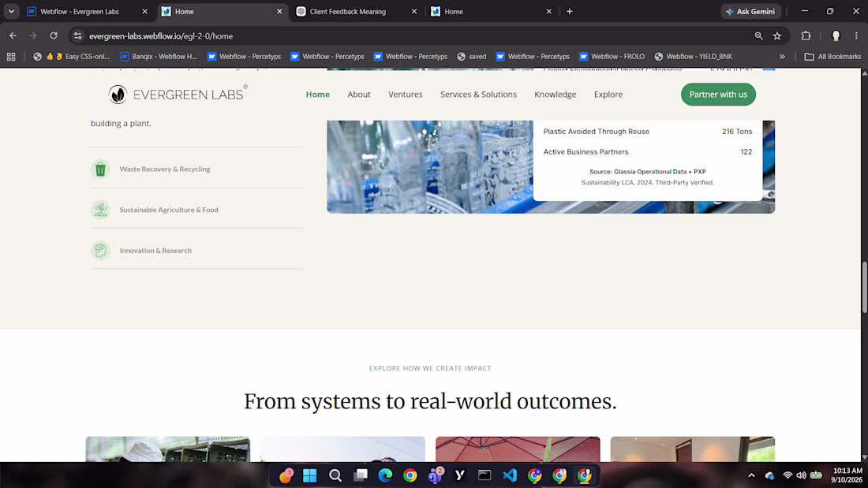Click the page vertical scrollbar thumb
This screenshot has height=488, width=868.
pos(864,288)
